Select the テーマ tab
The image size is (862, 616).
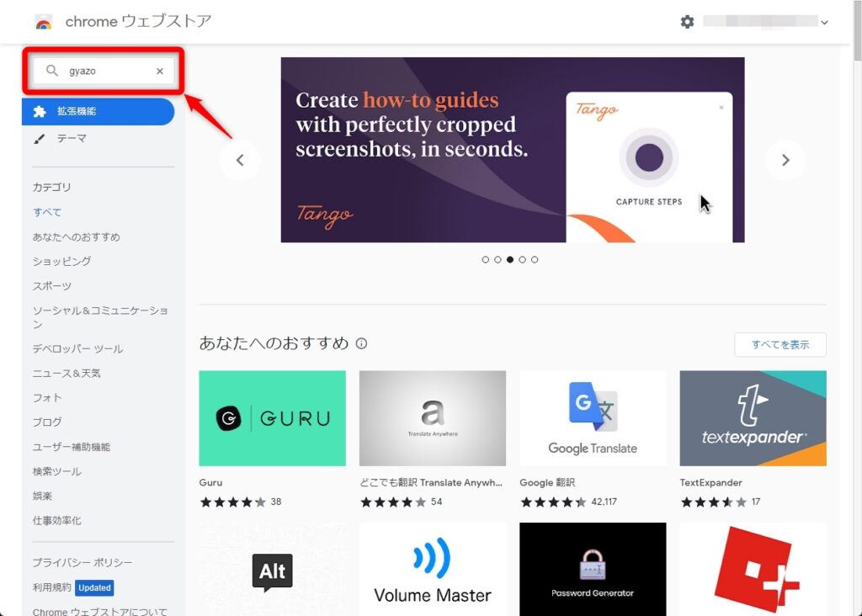tap(72, 139)
